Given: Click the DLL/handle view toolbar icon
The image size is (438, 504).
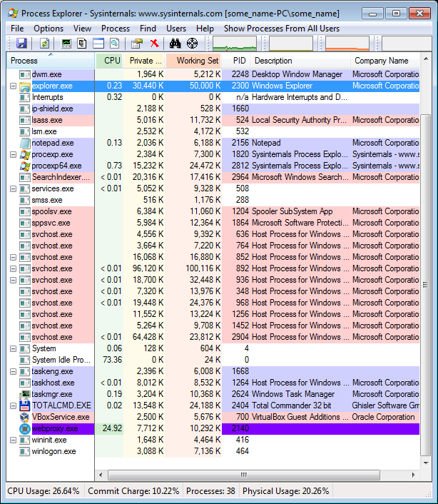Looking at the screenshot, I should point(114,43).
